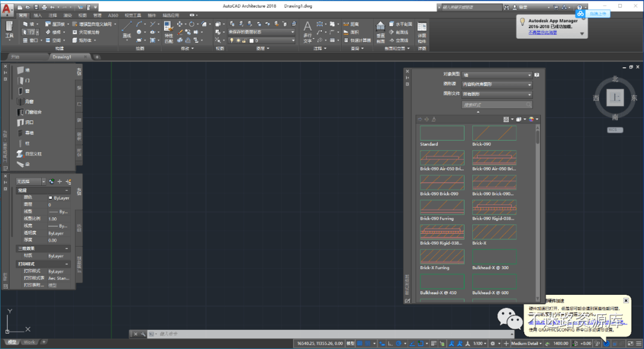Select the Custom Column (自定义柱) tool
The height and width of the screenshot is (349, 644).
pos(30,154)
